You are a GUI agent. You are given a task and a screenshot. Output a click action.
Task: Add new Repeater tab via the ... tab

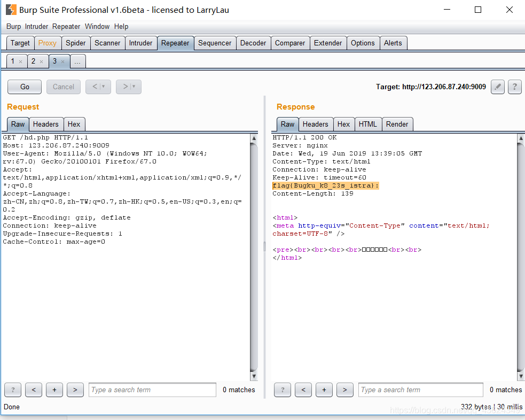point(77,61)
